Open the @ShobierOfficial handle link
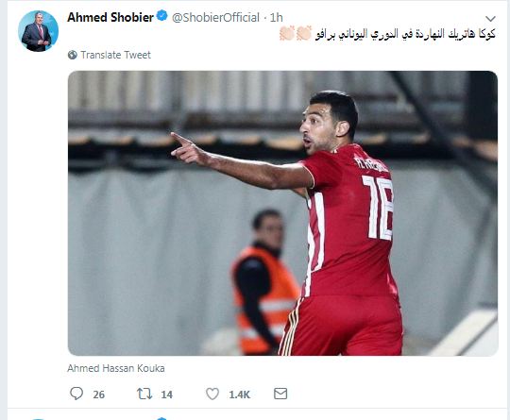The width and height of the screenshot is (510, 420). [215, 18]
